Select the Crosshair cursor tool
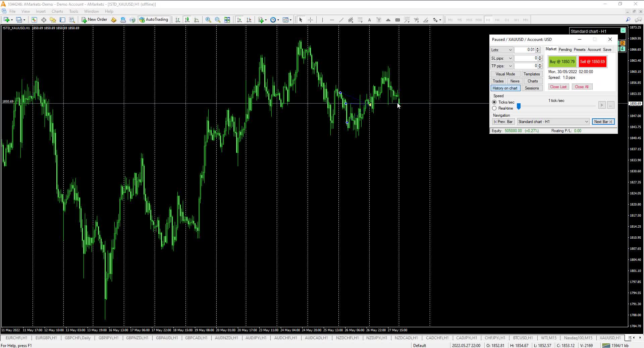 (x=311, y=20)
